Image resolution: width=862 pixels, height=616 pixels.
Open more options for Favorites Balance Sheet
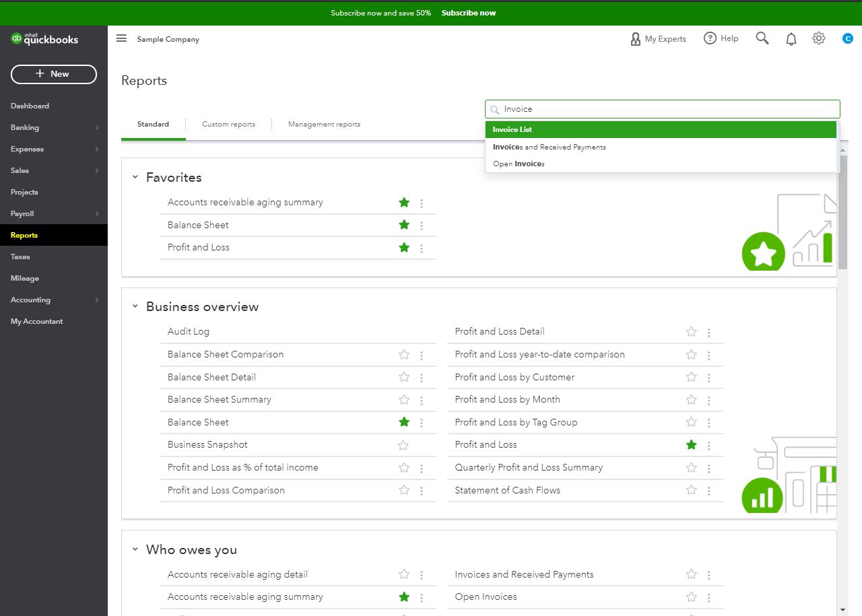(422, 226)
